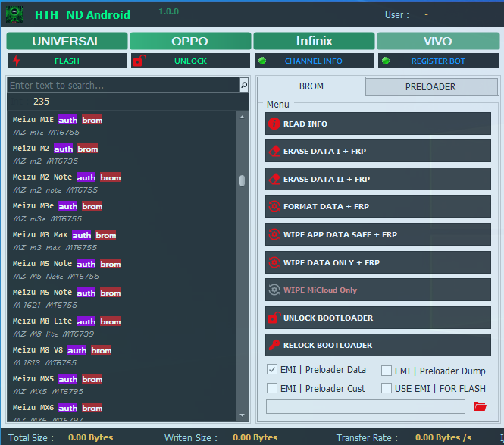Click the Transfer Rate 0.00 Bytes /s value
The width and height of the screenshot is (504, 445).
[x=443, y=437]
